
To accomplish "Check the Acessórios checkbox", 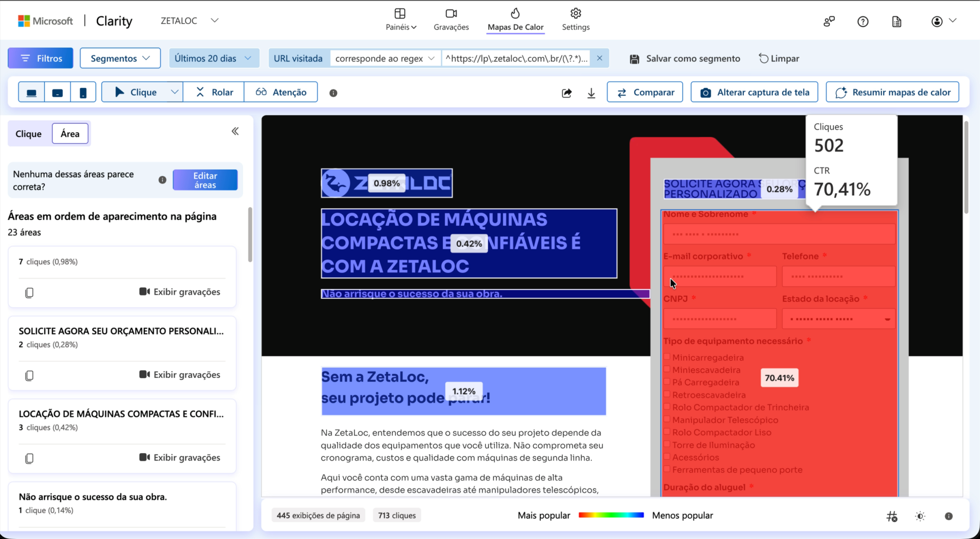I will (x=667, y=457).
